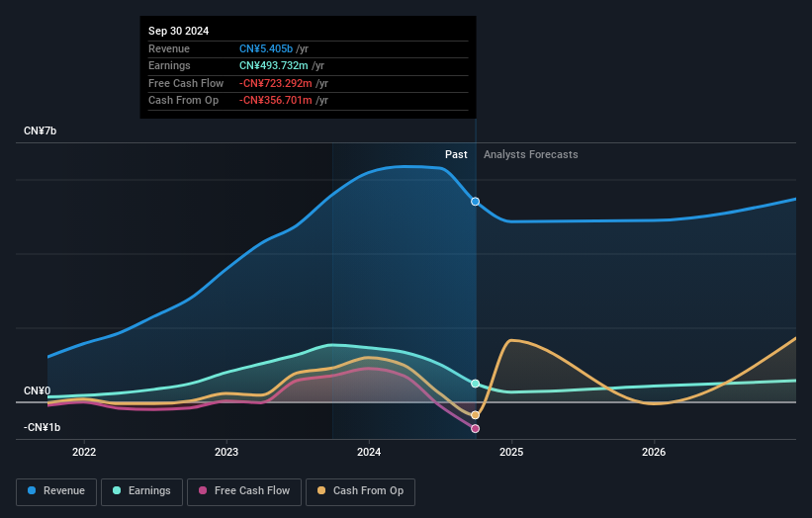Click the pink Free Cash Flow data marker
The image size is (812, 518).
[475, 428]
